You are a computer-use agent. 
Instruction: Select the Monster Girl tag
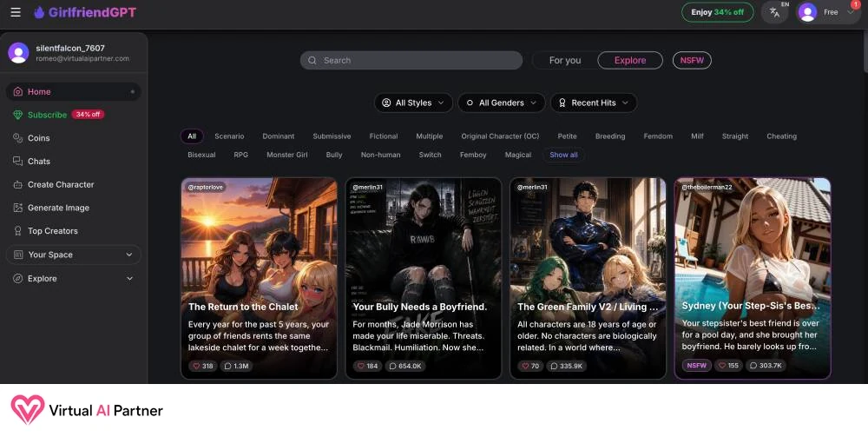pyautogui.click(x=286, y=156)
